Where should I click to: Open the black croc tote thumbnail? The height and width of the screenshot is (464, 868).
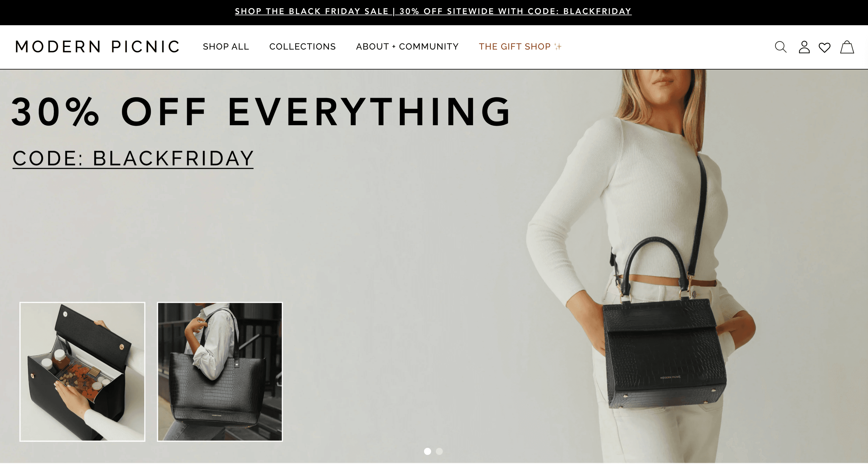coord(220,371)
